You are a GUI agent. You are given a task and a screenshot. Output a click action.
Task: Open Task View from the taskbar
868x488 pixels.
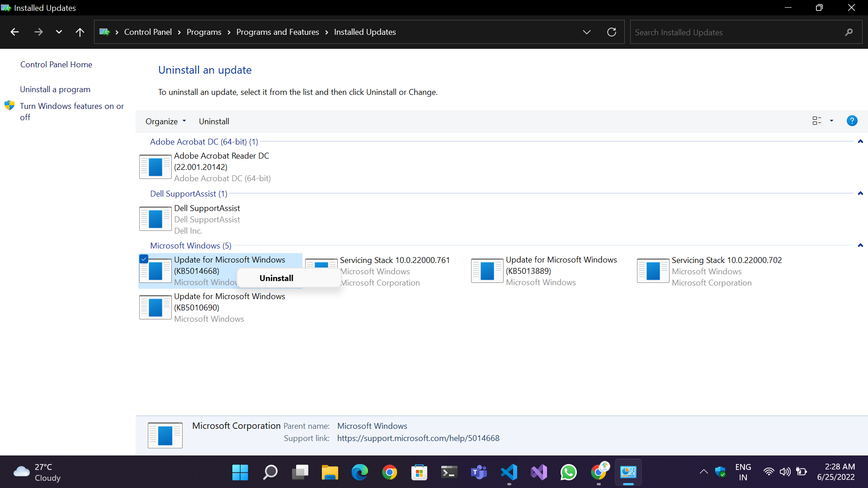point(300,473)
